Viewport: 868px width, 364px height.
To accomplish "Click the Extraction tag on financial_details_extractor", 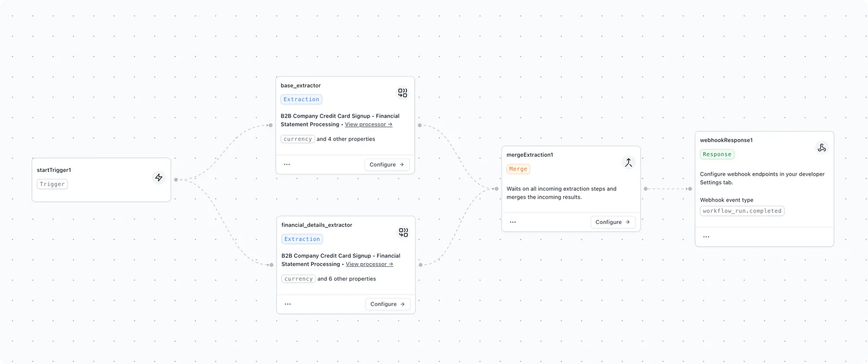I will click(302, 239).
